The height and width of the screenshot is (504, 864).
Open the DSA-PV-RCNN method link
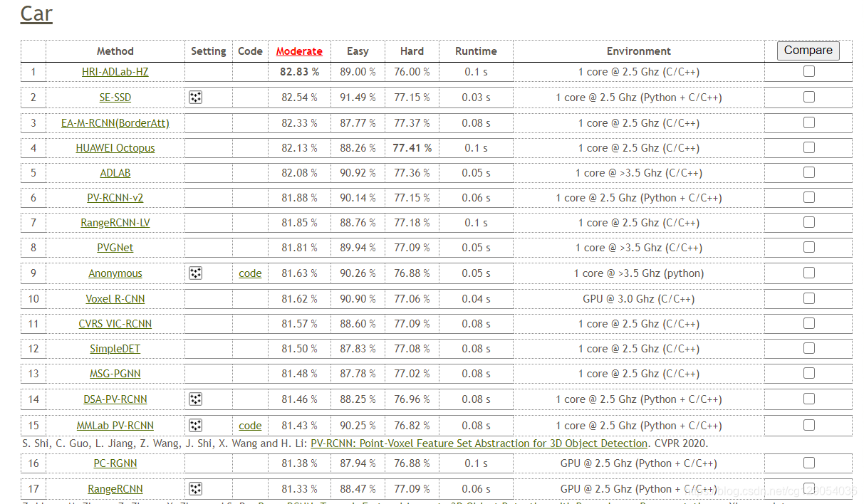point(115,399)
